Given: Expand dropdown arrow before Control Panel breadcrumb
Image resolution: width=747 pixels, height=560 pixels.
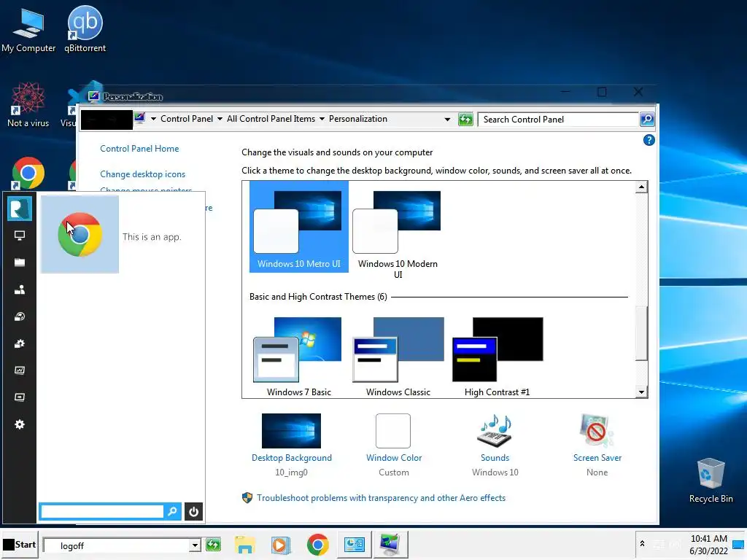Looking at the screenshot, I should coord(153,119).
